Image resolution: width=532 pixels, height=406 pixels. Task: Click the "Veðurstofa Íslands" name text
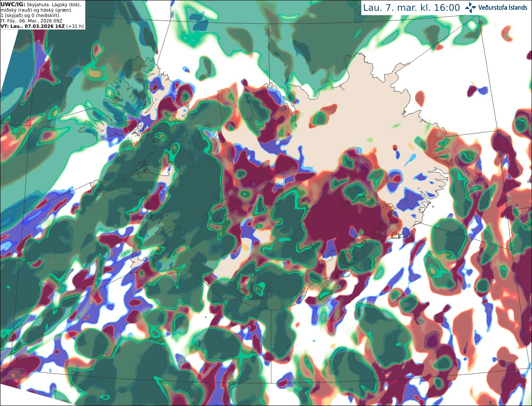pyautogui.click(x=503, y=7)
